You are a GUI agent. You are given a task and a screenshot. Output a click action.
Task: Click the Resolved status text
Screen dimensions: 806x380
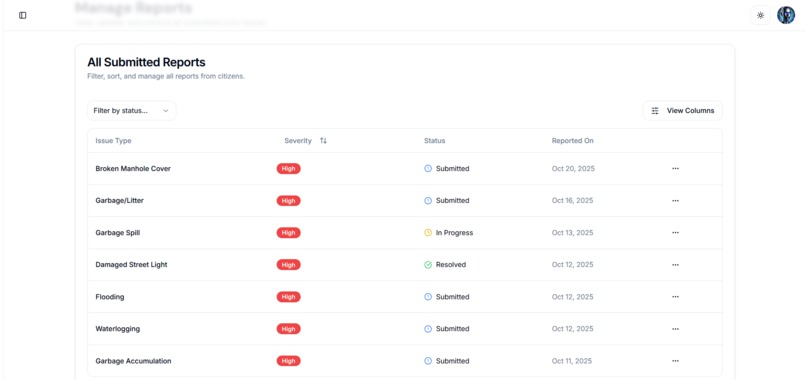(451, 265)
